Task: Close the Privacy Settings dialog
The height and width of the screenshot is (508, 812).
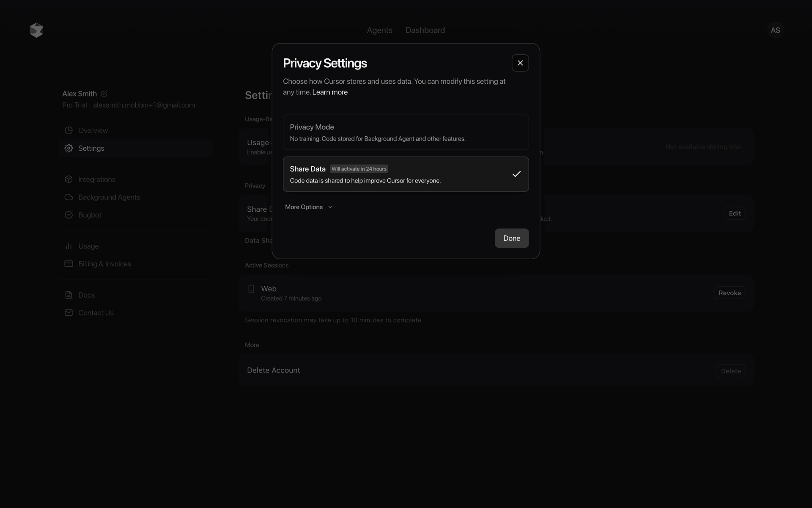Action: [x=520, y=63]
